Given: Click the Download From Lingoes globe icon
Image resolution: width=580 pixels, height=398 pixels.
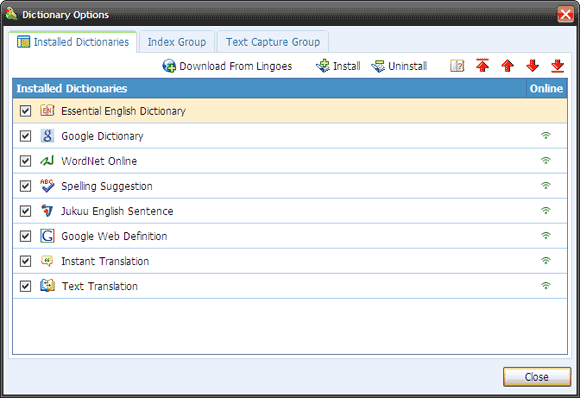Looking at the screenshot, I should click(169, 66).
